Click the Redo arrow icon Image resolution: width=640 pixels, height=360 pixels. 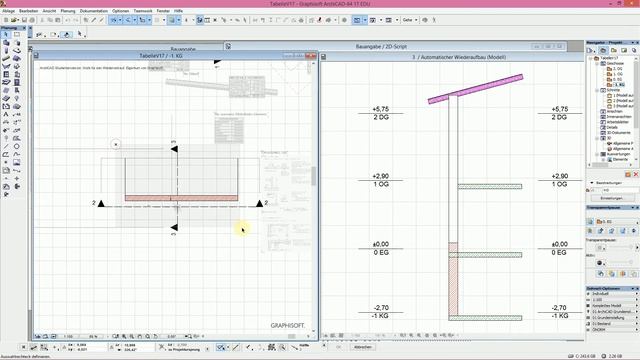pos(76,20)
